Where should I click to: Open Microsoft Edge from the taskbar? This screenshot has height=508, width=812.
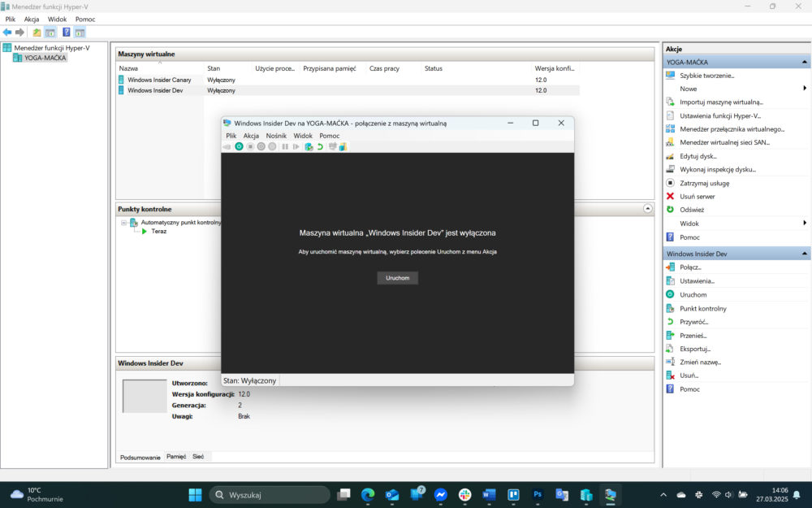click(368, 494)
